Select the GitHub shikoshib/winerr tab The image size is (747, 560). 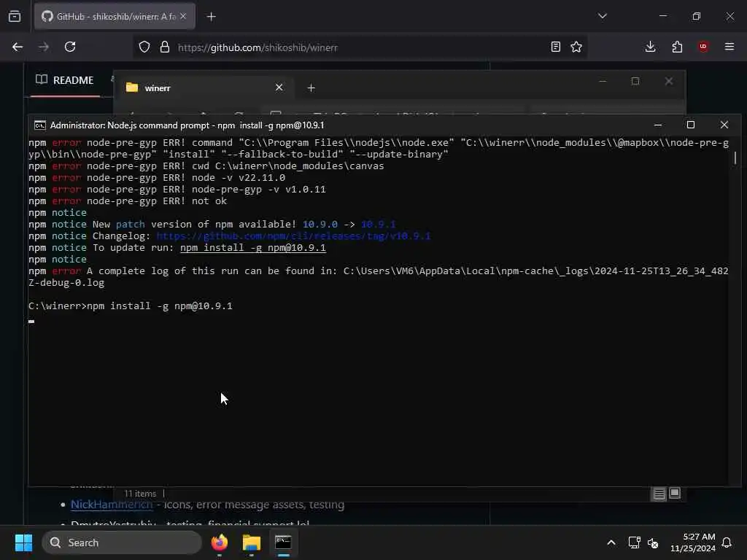[x=115, y=16]
